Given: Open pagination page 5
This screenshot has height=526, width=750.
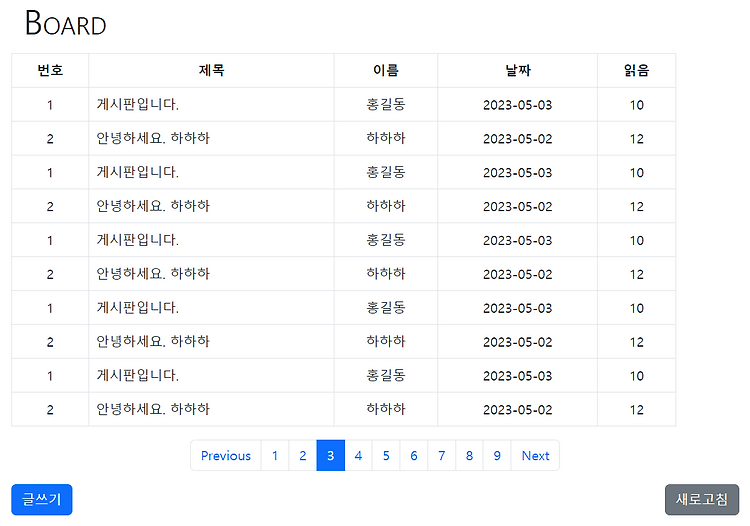Looking at the screenshot, I should [x=386, y=455].
